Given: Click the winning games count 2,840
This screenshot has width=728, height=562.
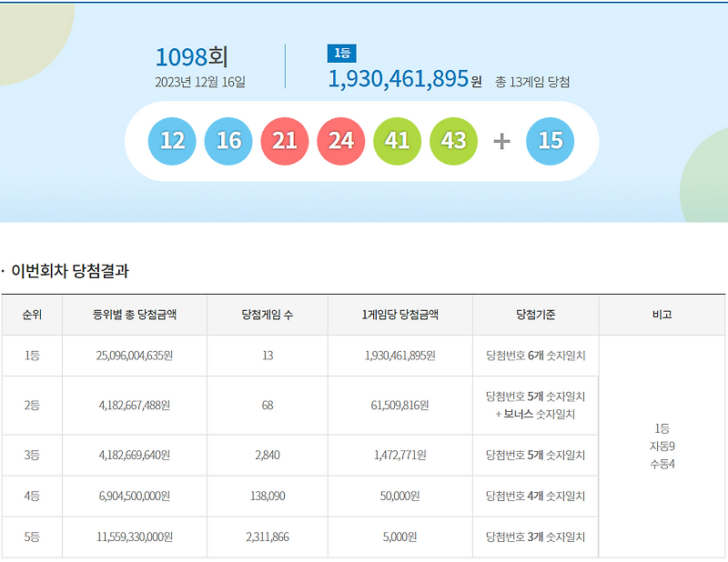Looking at the screenshot, I should tap(268, 456).
